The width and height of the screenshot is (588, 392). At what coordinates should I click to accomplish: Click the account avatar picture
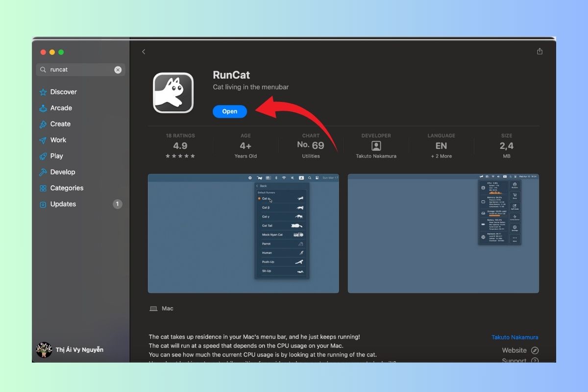(44, 350)
